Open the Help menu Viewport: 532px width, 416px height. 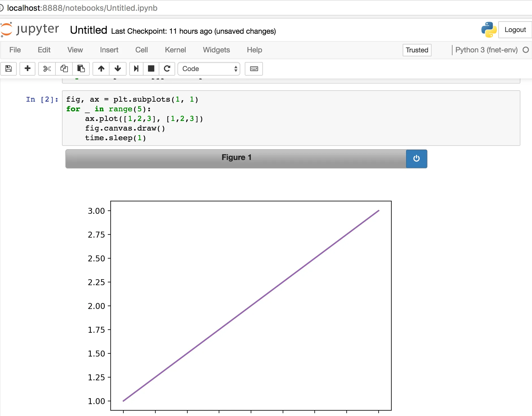[x=254, y=50]
